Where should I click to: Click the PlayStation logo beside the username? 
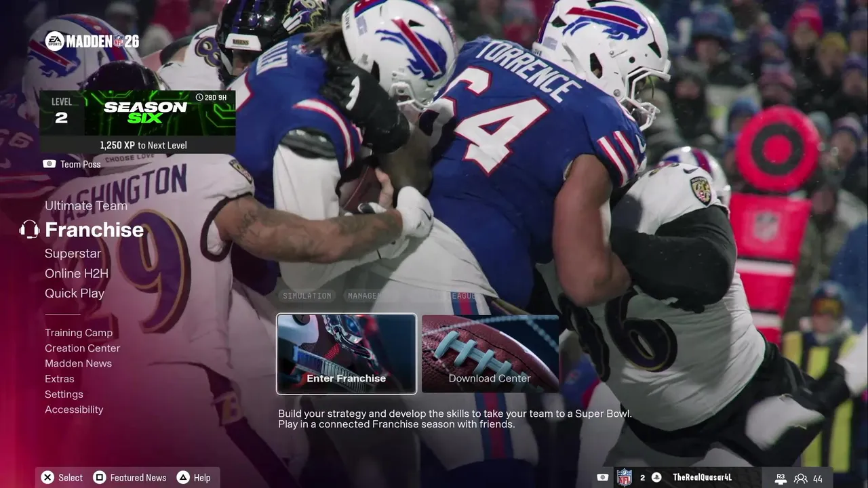point(656,478)
